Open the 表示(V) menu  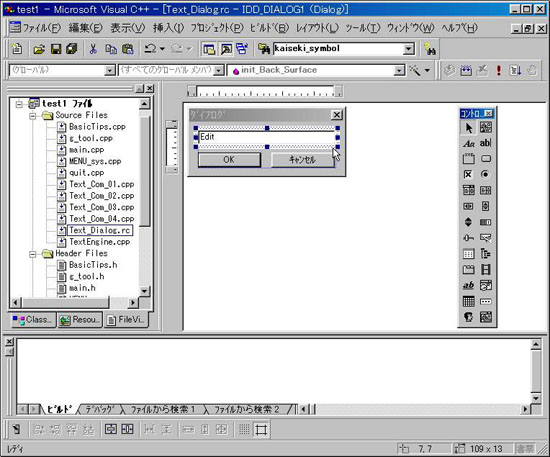click(128, 28)
